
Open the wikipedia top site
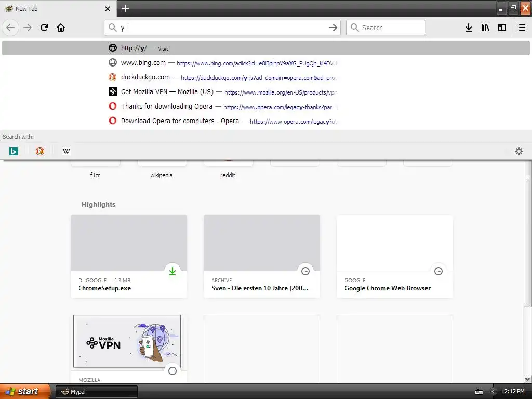[162, 170]
